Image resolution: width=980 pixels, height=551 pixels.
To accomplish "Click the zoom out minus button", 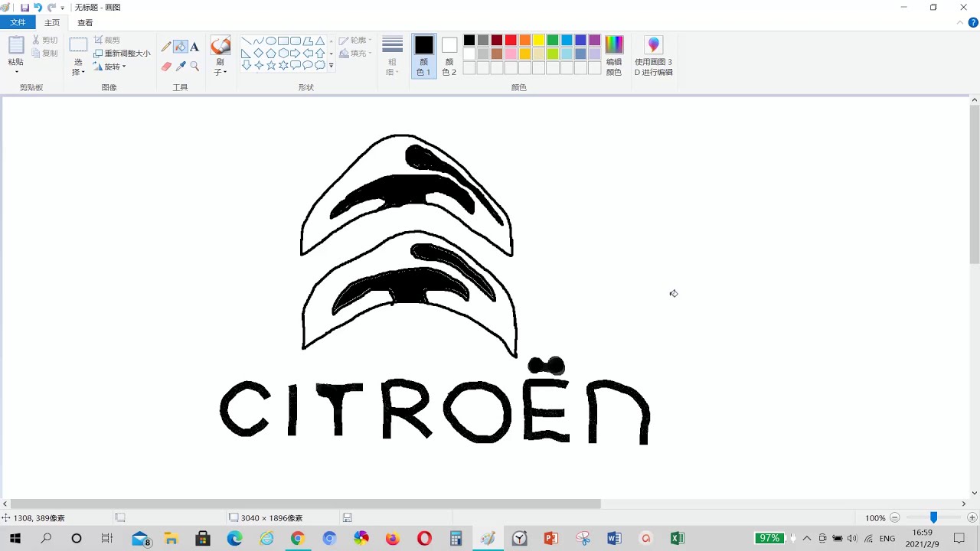I will coord(894,518).
